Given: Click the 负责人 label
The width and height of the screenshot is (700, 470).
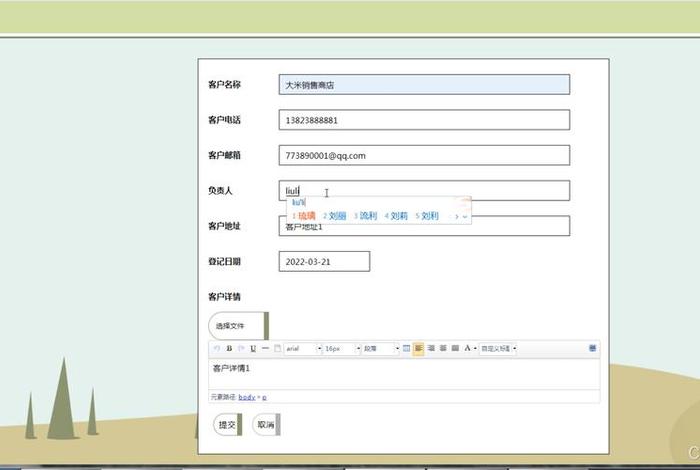Looking at the screenshot, I should [220, 191].
